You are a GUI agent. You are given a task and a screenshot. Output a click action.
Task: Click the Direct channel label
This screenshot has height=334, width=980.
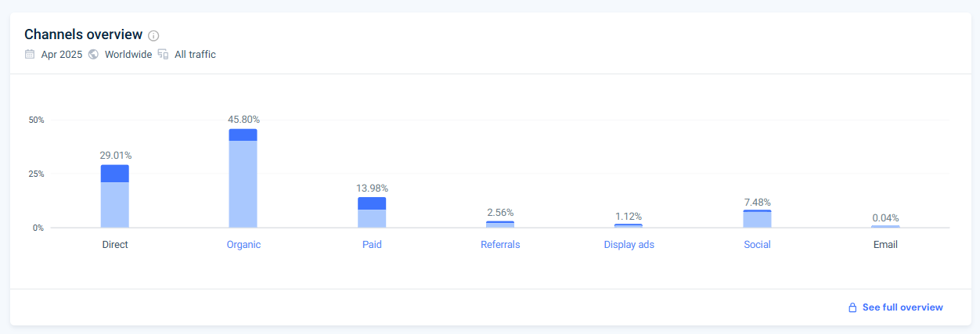pos(115,244)
